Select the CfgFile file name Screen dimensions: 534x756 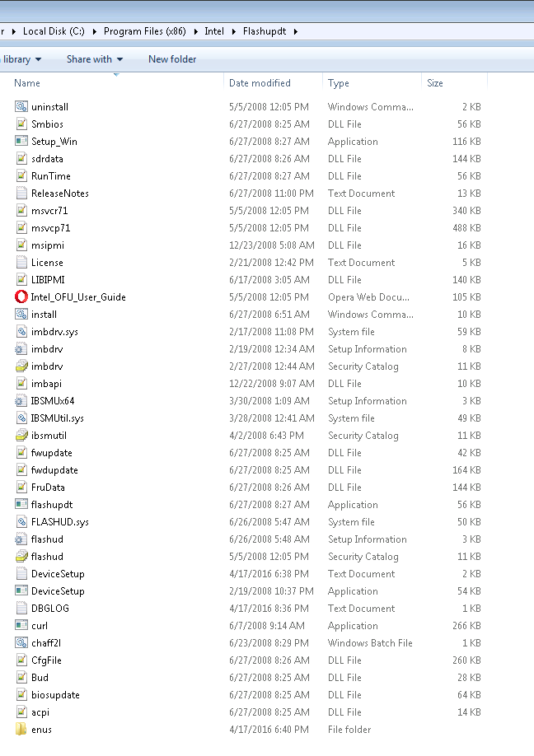(x=46, y=660)
